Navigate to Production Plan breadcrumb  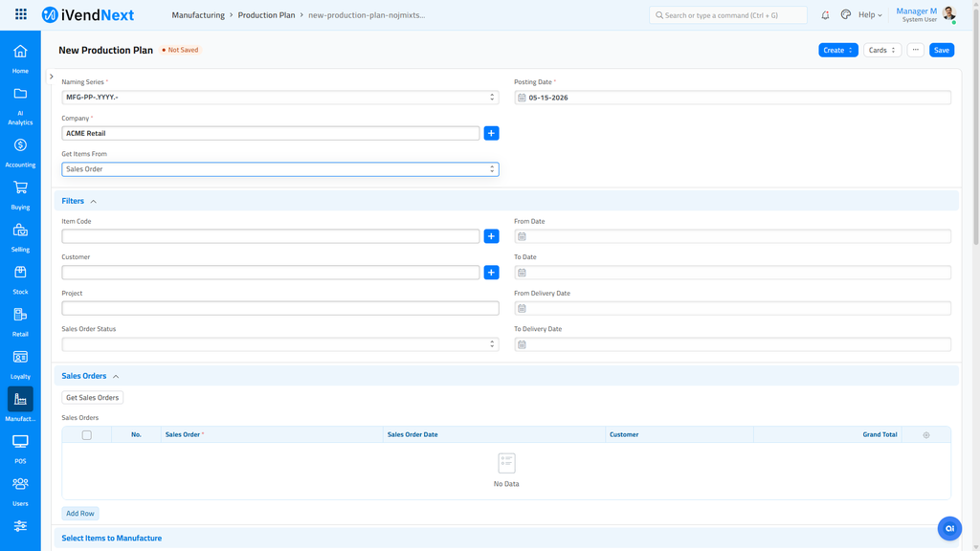[x=266, y=15]
